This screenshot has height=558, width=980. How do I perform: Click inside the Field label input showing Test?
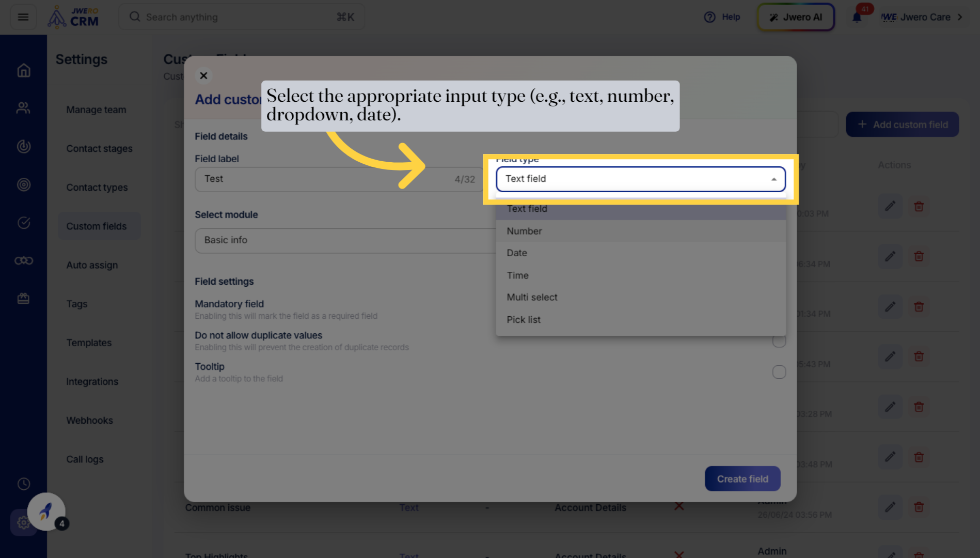tap(310, 179)
